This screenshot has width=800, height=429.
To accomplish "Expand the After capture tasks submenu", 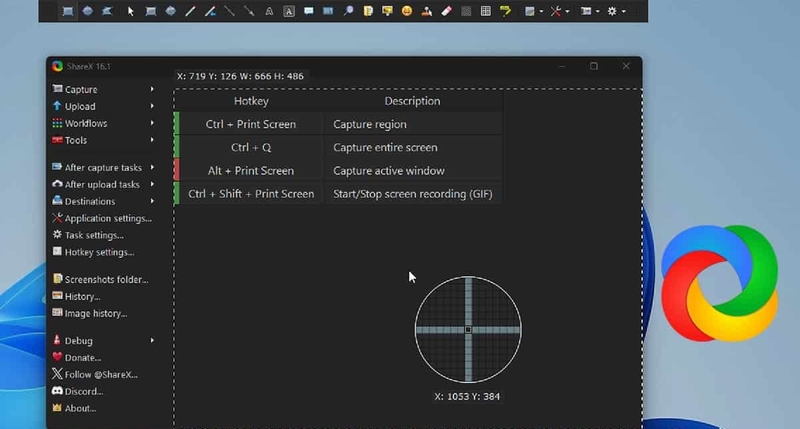I will pyautogui.click(x=103, y=167).
